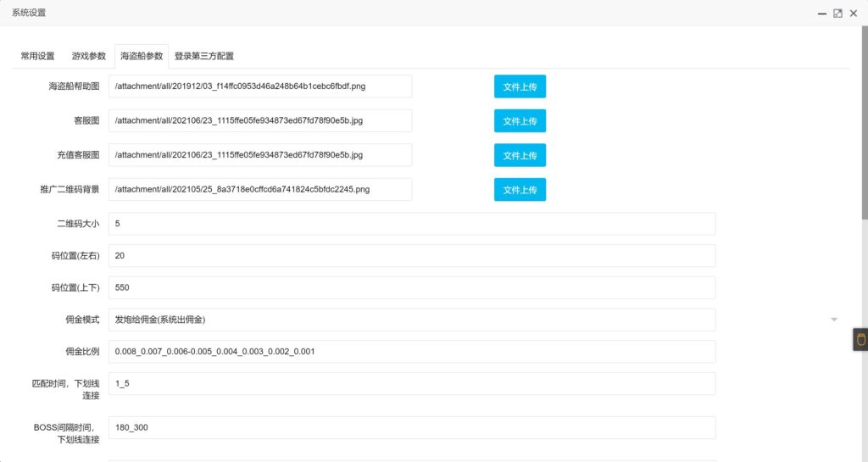The width and height of the screenshot is (868, 462).
Task: Close the 系统设置 dialog
Action: (x=853, y=14)
